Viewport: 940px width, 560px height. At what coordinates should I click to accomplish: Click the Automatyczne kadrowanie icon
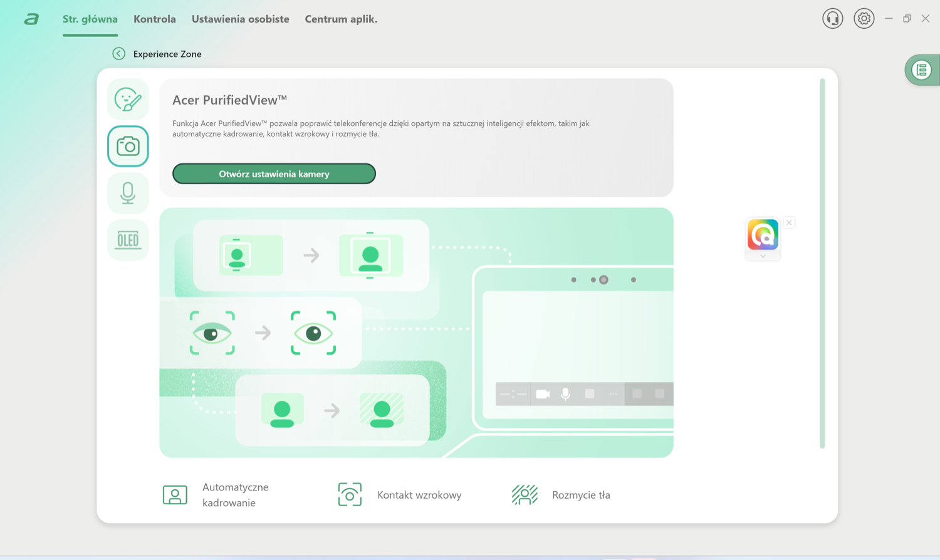point(175,495)
